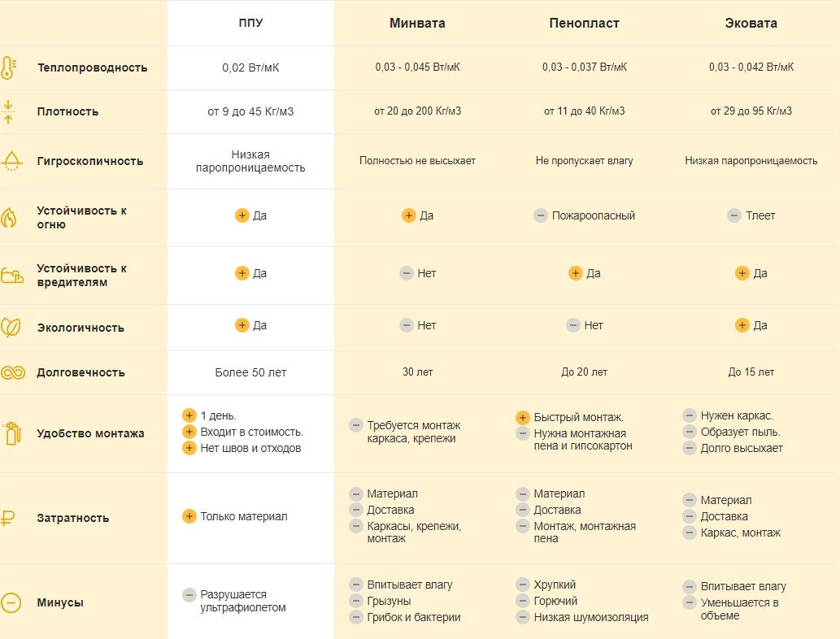Click the installation tool icon beside Удобство монтажа
The width and height of the screenshot is (840, 639).
(x=11, y=433)
